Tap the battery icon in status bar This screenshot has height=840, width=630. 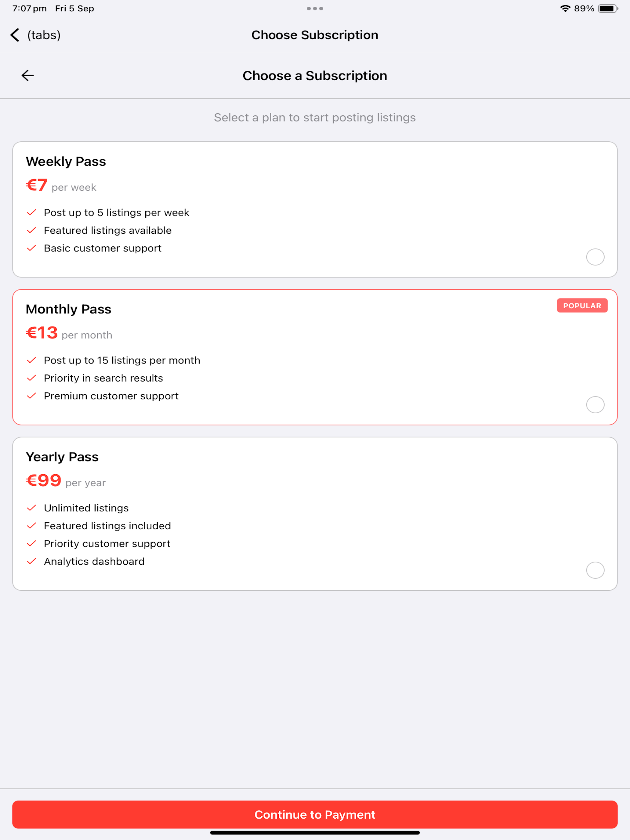point(608,8)
